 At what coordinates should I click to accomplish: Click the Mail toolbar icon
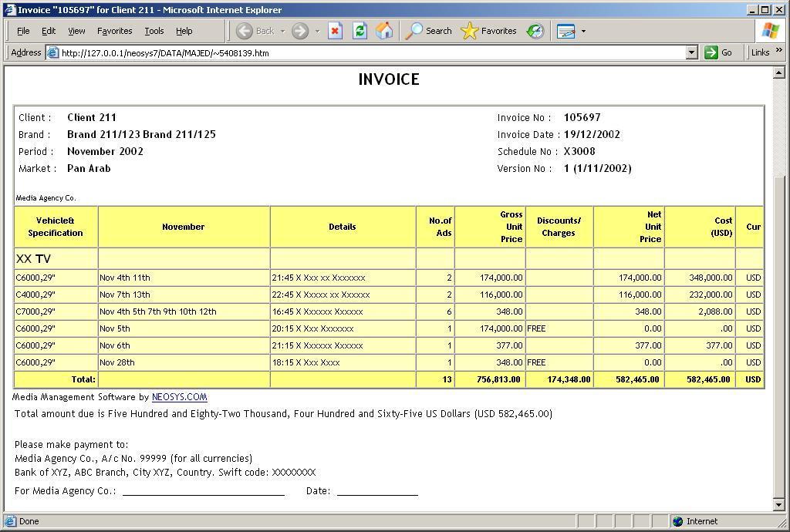point(566,31)
